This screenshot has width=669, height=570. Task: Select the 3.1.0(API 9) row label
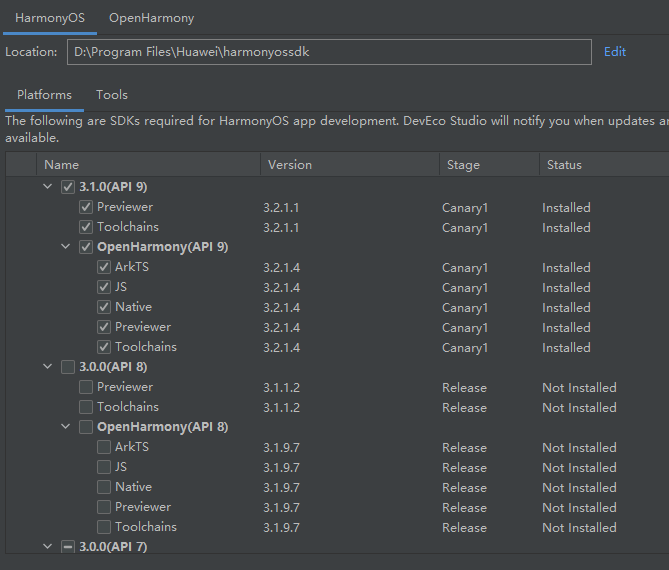tap(113, 187)
